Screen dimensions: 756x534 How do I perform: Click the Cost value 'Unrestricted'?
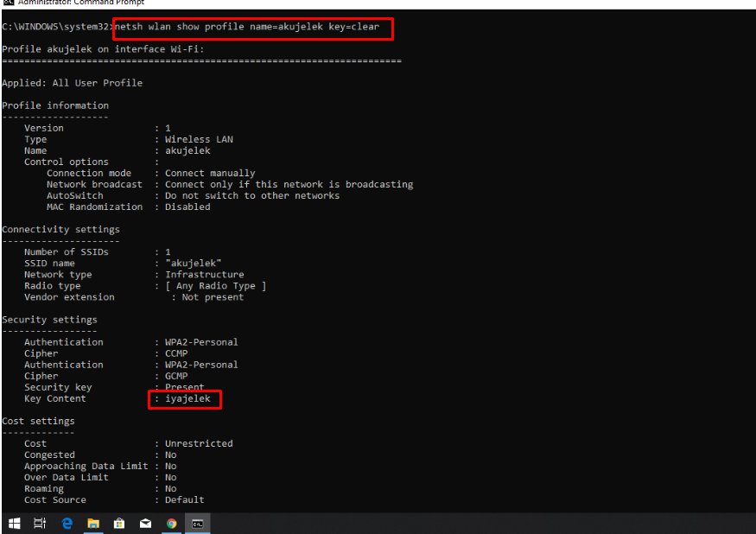pyautogui.click(x=199, y=443)
